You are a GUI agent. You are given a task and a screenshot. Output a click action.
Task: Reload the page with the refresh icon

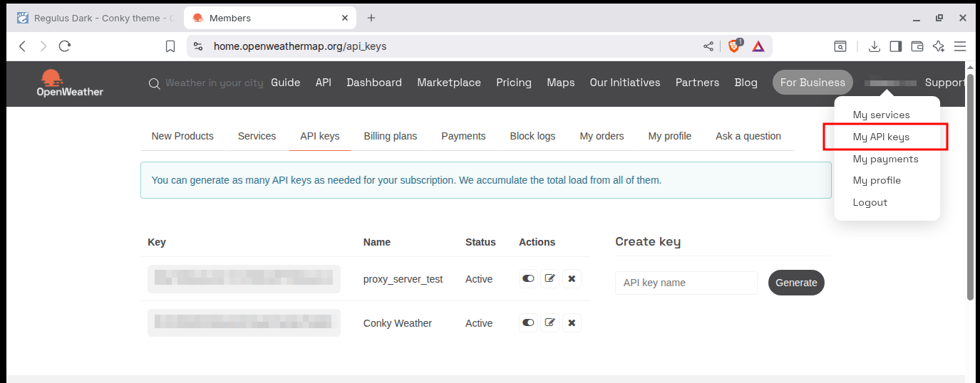[65, 46]
